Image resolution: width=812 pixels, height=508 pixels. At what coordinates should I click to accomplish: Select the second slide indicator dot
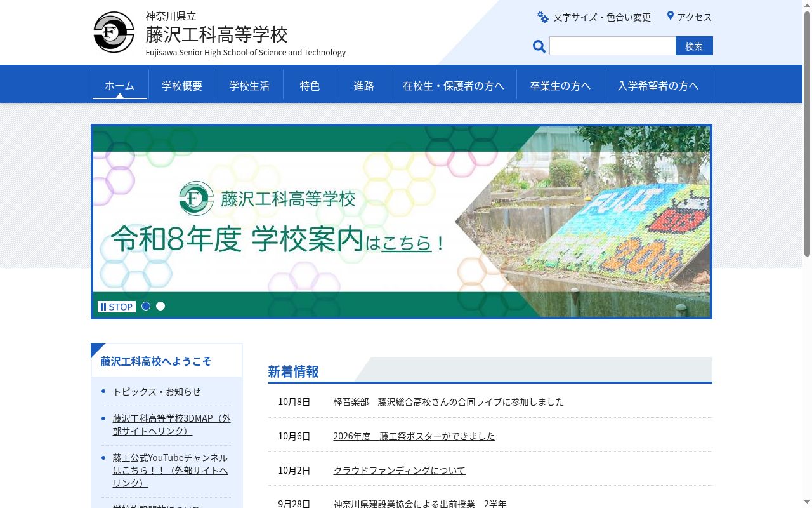pos(160,306)
